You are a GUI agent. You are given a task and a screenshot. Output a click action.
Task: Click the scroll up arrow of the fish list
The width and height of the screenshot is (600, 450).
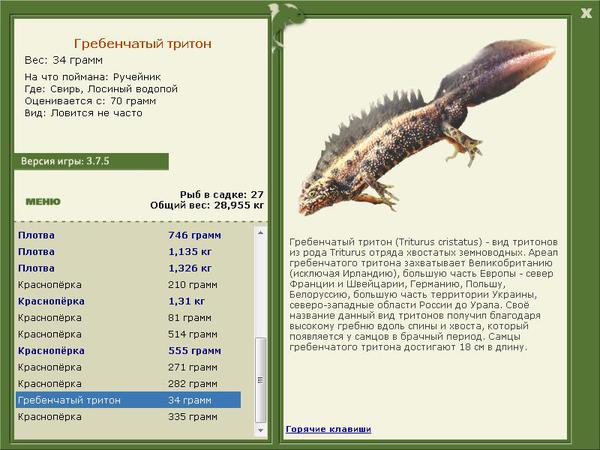coord(261,233)
